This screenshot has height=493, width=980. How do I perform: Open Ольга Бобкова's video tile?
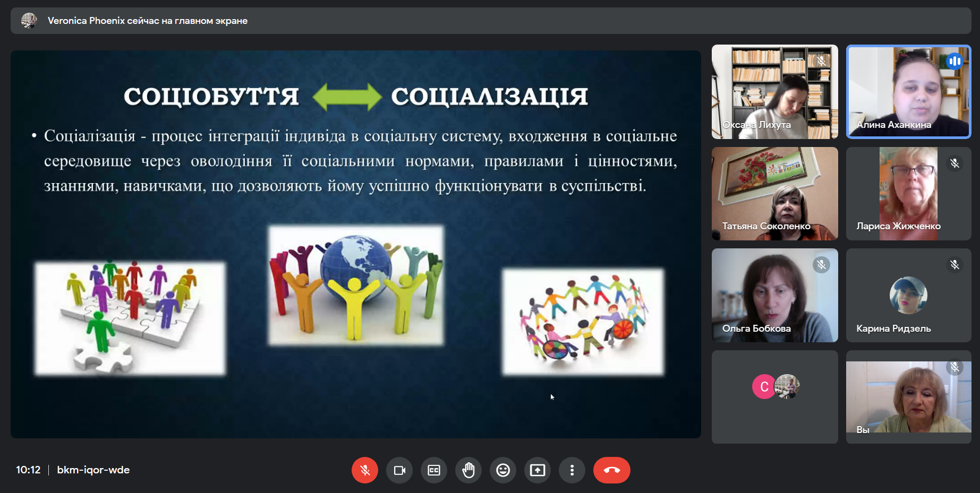tap(774, 295)
